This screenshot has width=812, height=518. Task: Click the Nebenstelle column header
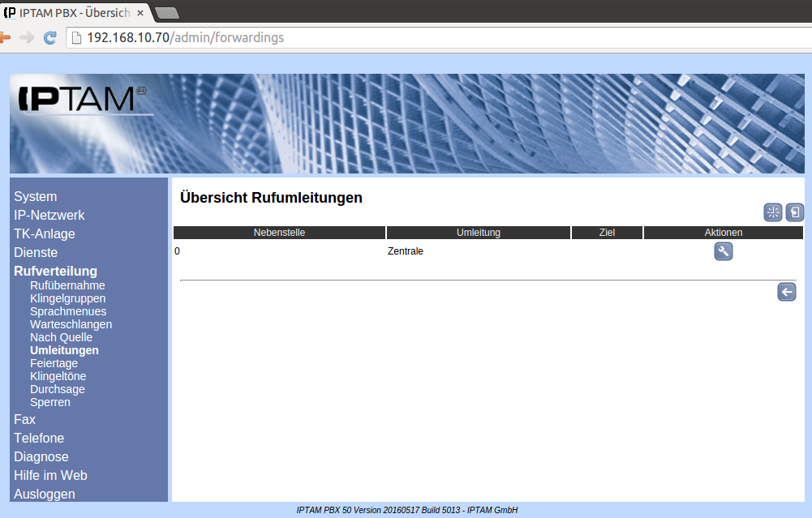click(x=279, y=233)
